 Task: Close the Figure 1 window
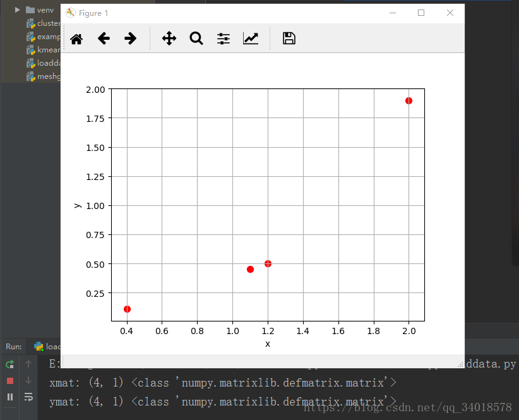coord(450,13)
